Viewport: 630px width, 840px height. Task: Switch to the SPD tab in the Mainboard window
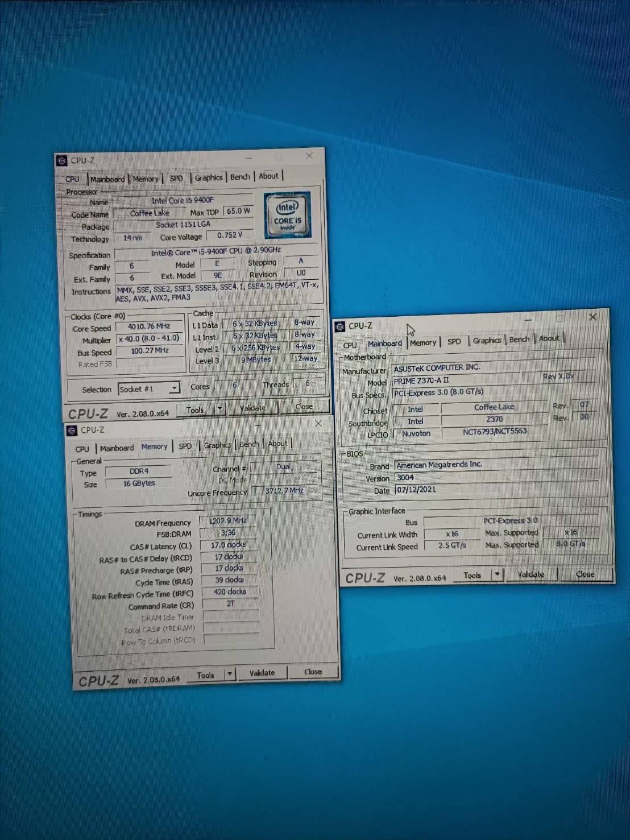point(454,341)
